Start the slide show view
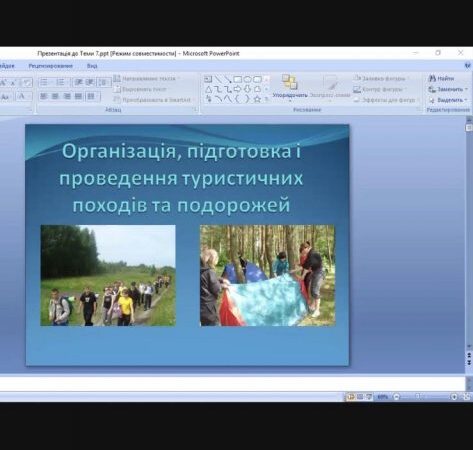This screenshot has width=473, height=450. coord(369,397)
